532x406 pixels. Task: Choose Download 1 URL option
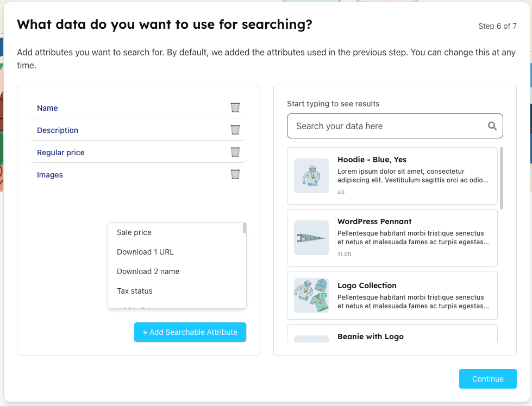click(145, 252)
